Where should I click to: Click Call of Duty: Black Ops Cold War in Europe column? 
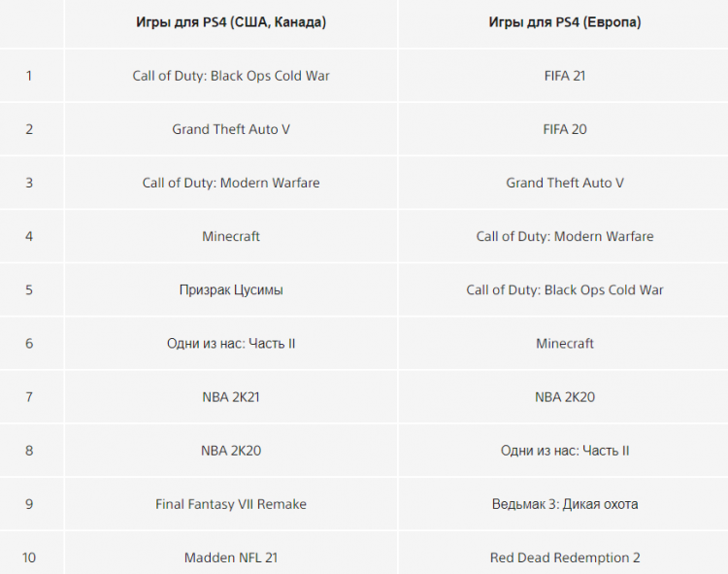(x=565, y=289)
